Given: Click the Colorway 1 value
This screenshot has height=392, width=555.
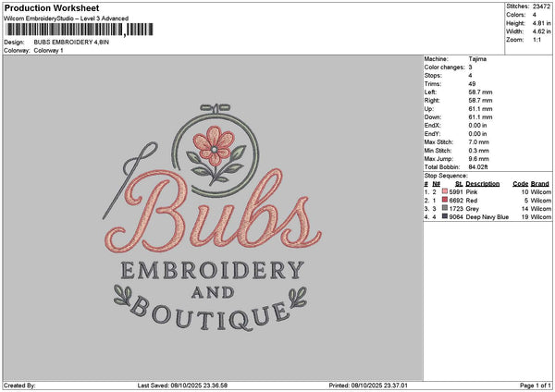Looking at the screenshot, I should 48,51.
